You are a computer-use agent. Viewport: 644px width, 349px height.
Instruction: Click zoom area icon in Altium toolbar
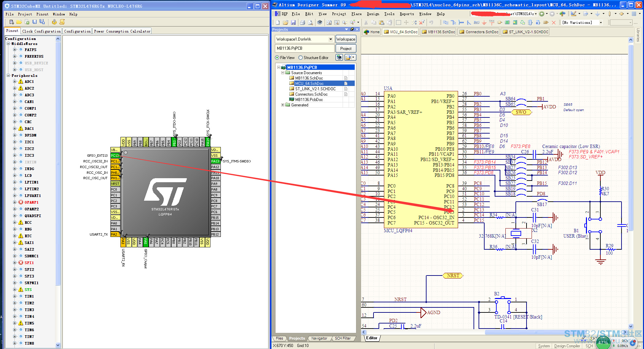pos(337,22)
